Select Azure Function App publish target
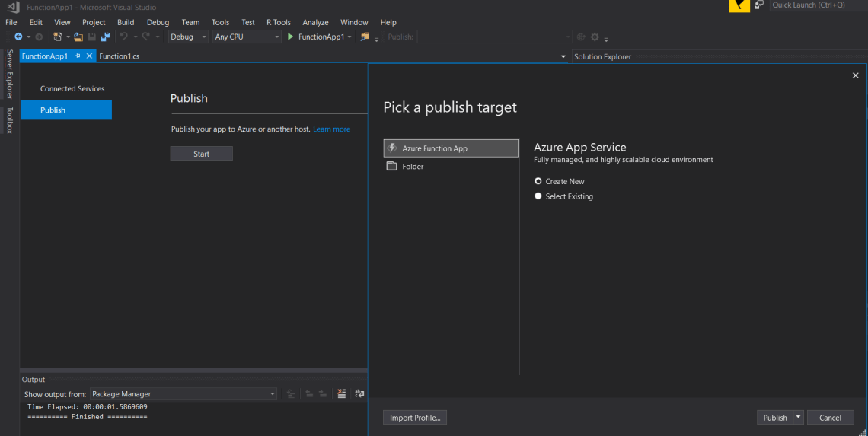Viewport: 868px width, 436px height. (x=451, y=148)
